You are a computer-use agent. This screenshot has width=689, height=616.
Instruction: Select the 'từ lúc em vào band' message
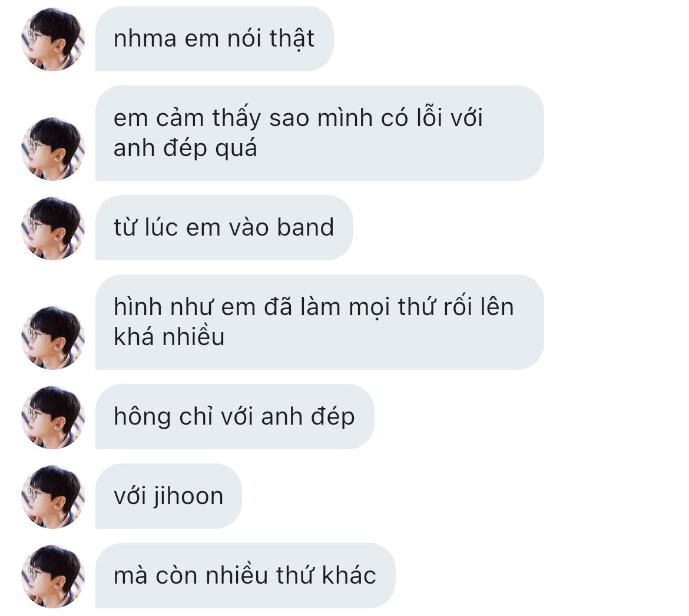(224, 227)
